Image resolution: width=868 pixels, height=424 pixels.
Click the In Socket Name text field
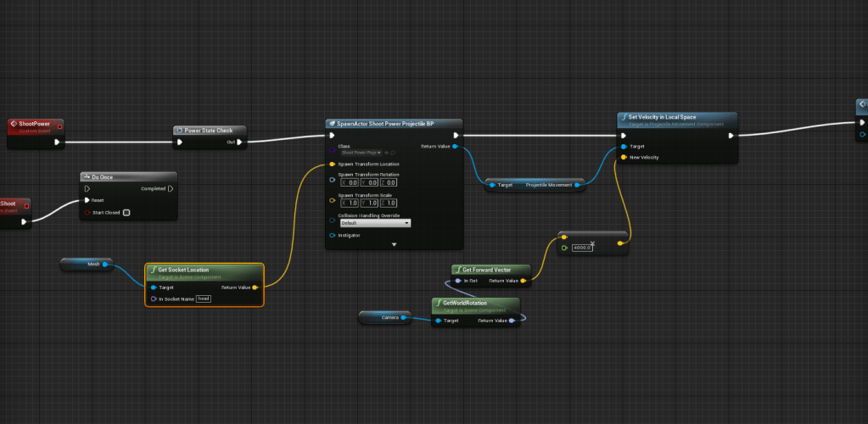click(x=203, y=298)
